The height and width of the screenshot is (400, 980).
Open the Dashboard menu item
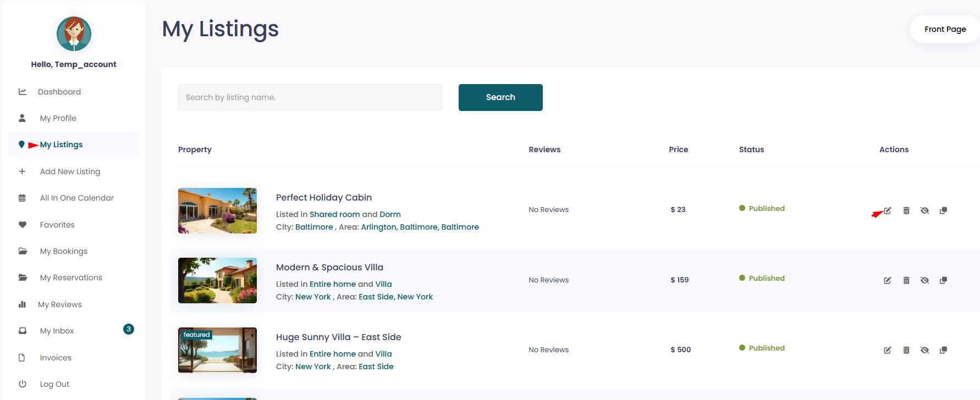pos(59,92)
